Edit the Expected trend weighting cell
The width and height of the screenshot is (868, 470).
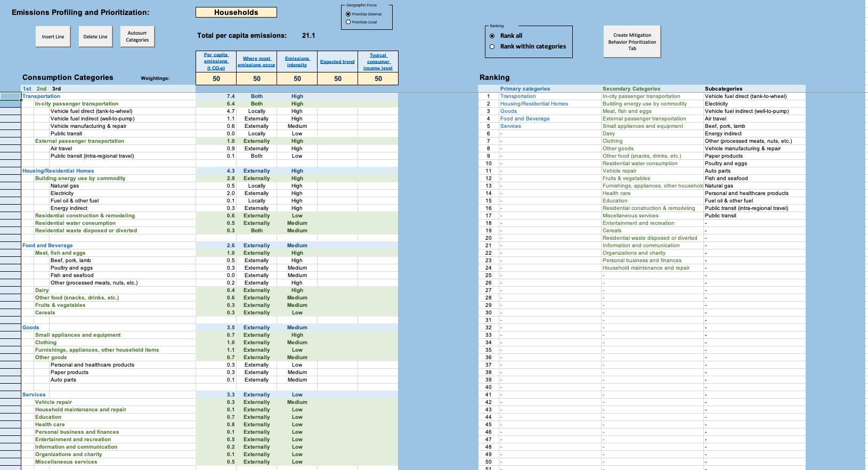pyautogui.click(x=338, y=78)
